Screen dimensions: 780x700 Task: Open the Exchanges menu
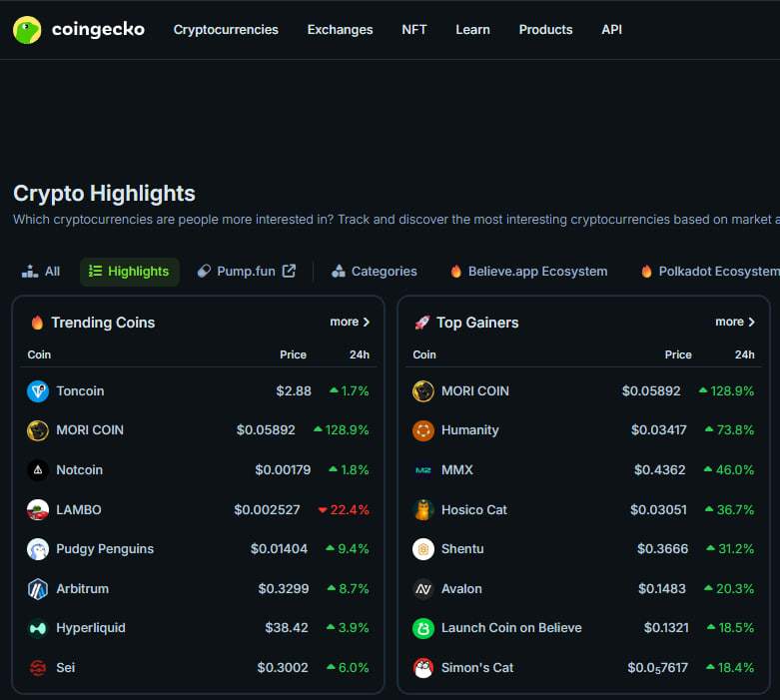(340, 30)
